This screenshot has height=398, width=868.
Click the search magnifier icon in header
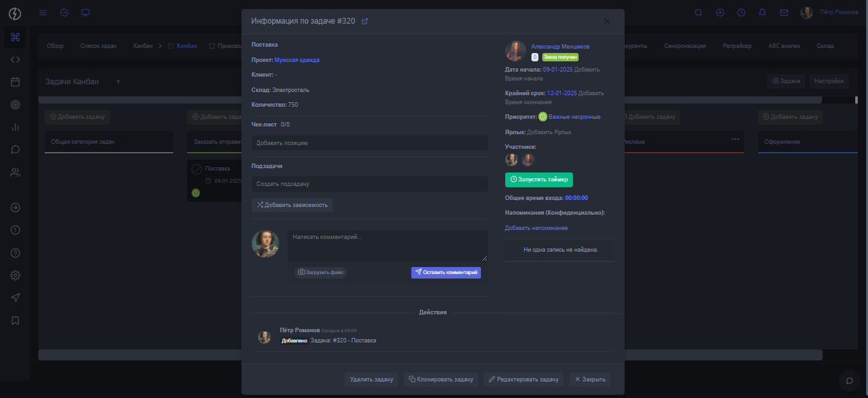(x=699, y=12)
